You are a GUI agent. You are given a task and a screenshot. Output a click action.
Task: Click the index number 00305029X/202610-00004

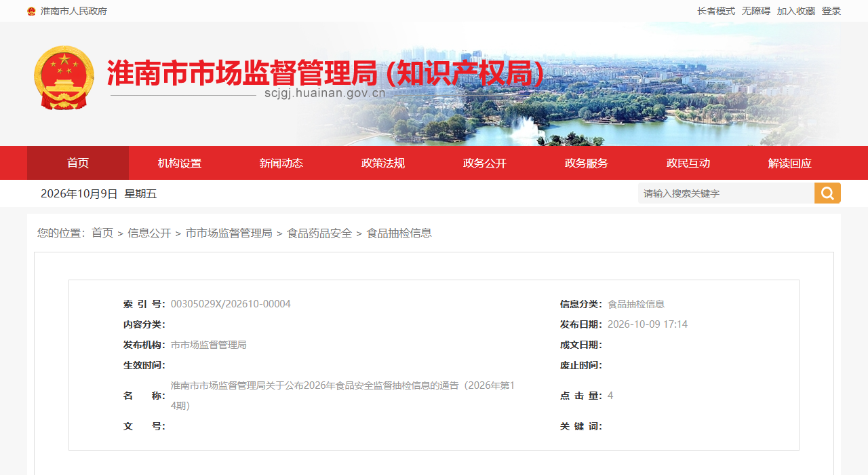pyautogui.click(x=231, y=304)
